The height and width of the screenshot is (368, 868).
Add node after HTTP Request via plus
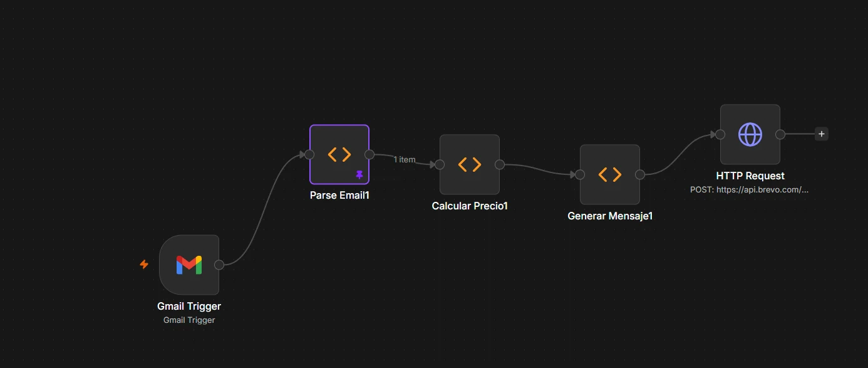click(822, 134)
